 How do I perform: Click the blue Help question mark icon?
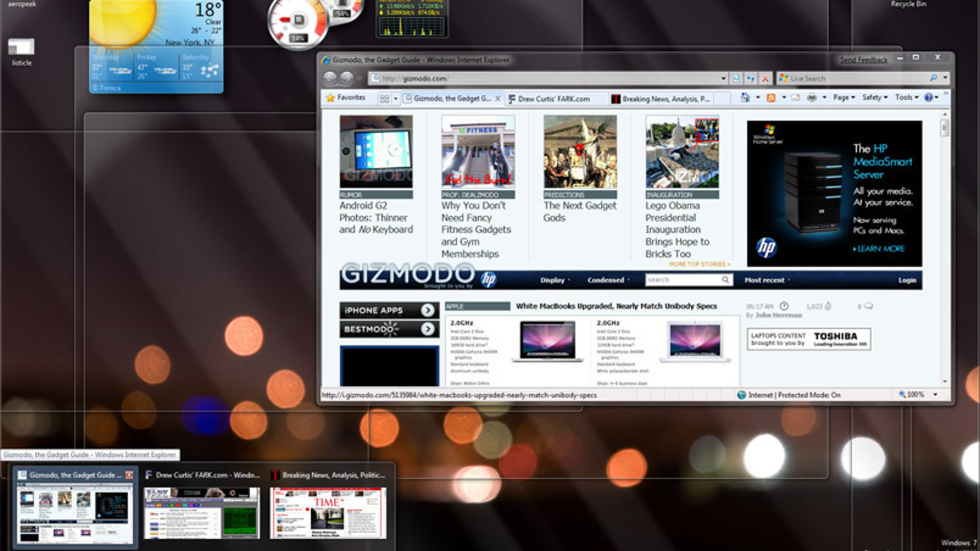[x=929, y=97]
